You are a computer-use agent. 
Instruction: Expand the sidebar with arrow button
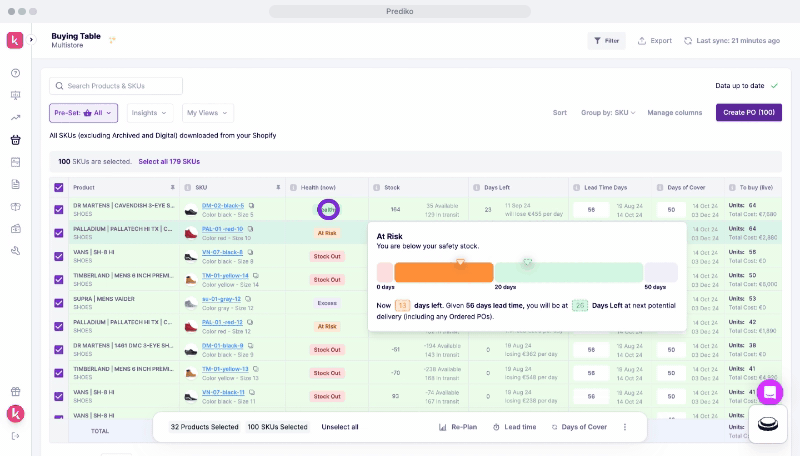(x=31, y=39)
